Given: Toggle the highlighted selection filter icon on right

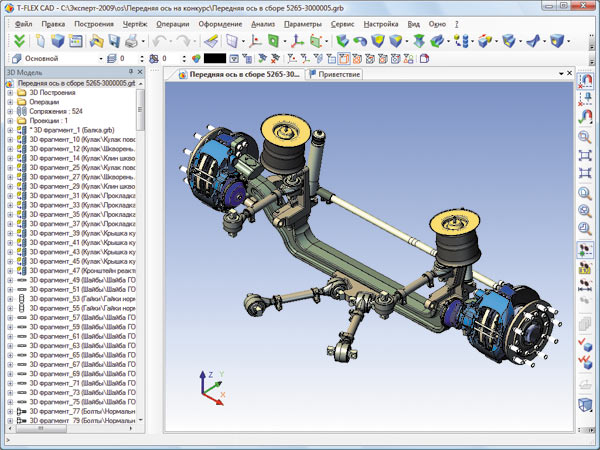Looking at the screenshot, I should pyautogui.click(x=585, y=250).
